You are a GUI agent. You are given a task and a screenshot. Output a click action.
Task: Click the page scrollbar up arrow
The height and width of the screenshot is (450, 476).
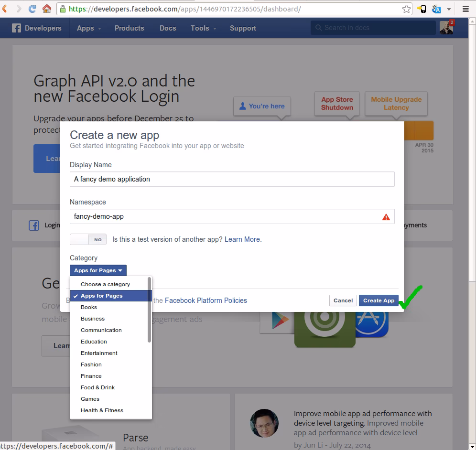click(472, 21)
